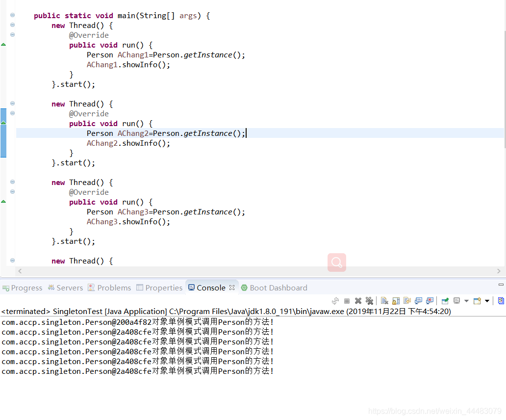Image resolution: width=506 pixels, height=420 pixels.
Task: Click override indicator beside third run() method
Action: coord(3,202)
